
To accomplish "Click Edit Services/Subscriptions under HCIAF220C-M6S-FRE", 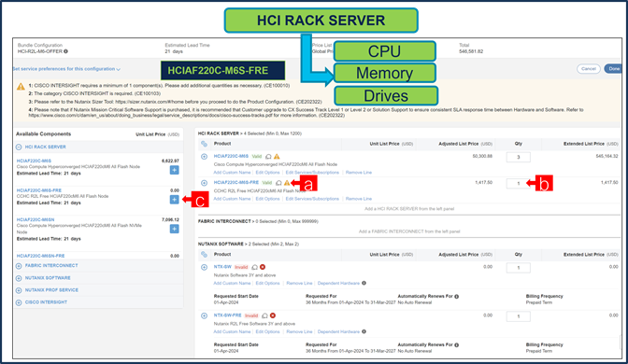I will point(312,199).
